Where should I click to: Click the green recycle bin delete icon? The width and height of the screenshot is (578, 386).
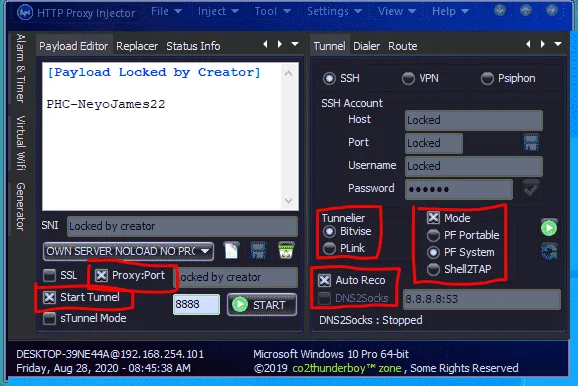pos(286,250)
